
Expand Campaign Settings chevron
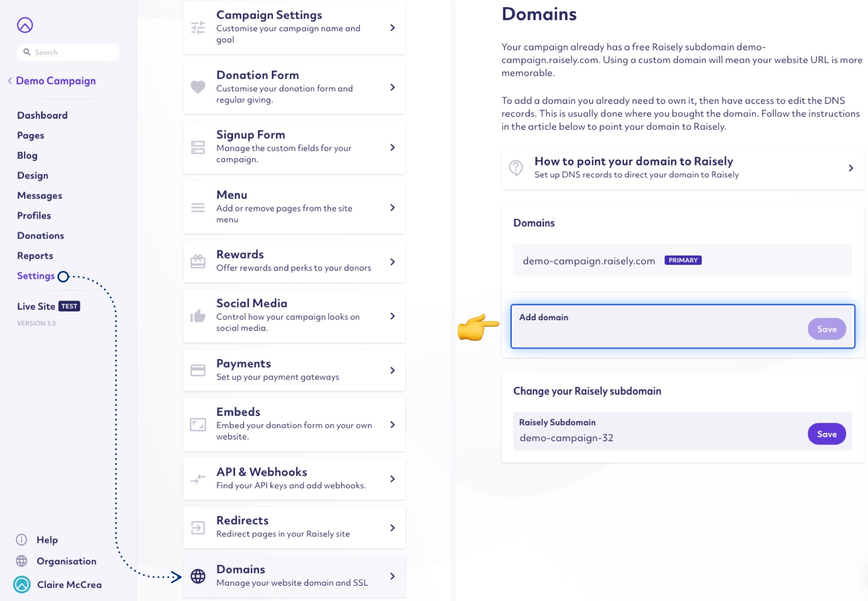coord(393,27)
